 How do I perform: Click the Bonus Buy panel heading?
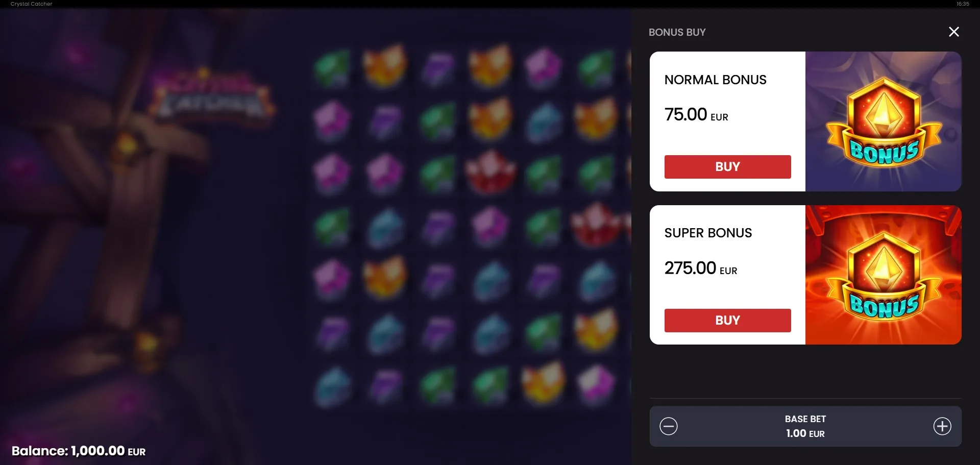677,32
